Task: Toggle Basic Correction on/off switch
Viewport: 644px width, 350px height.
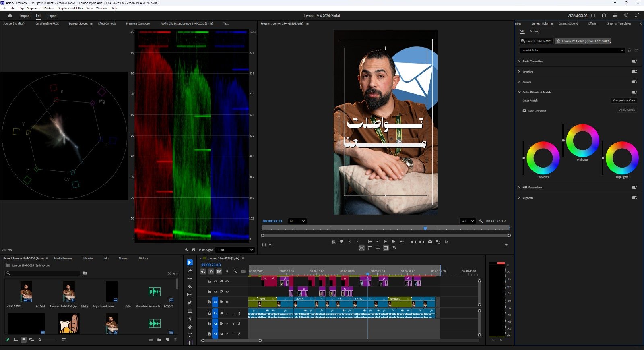Action: (634, 61)
